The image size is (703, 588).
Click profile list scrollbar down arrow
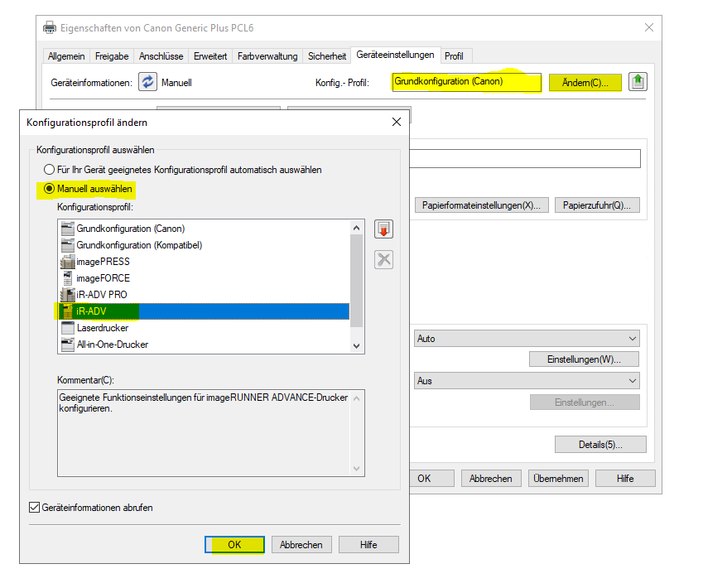356,345
